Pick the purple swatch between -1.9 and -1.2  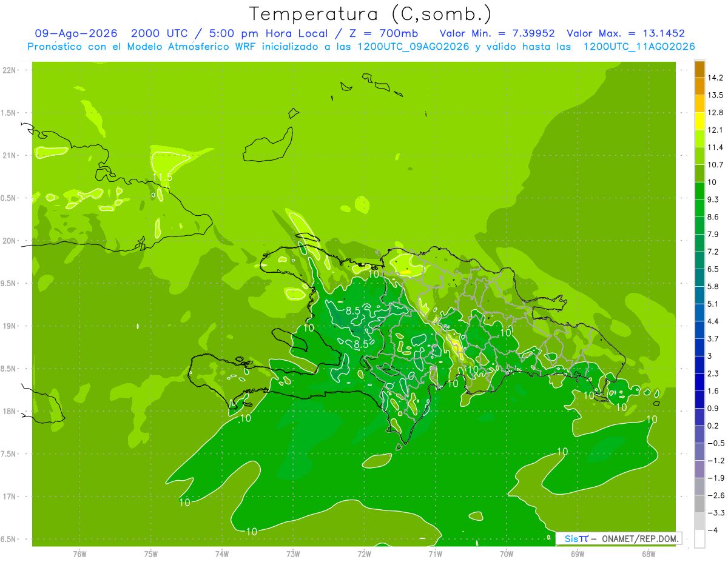tap(699, 469)
